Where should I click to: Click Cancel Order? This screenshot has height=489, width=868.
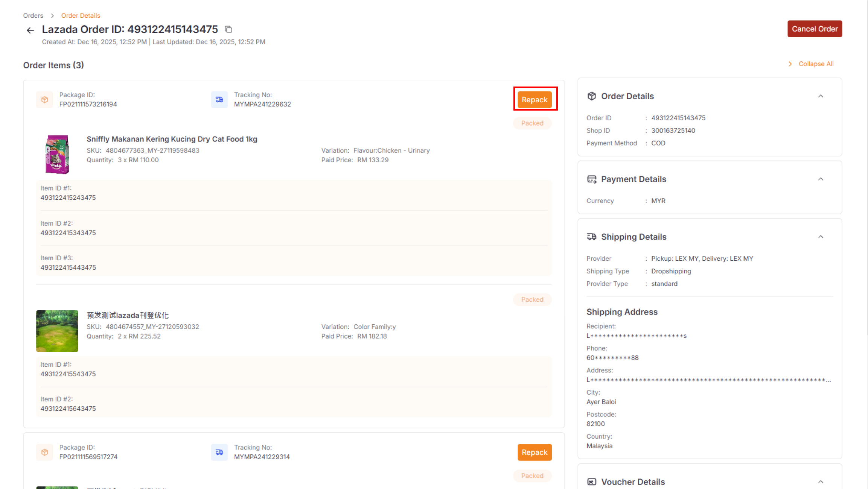815,29
